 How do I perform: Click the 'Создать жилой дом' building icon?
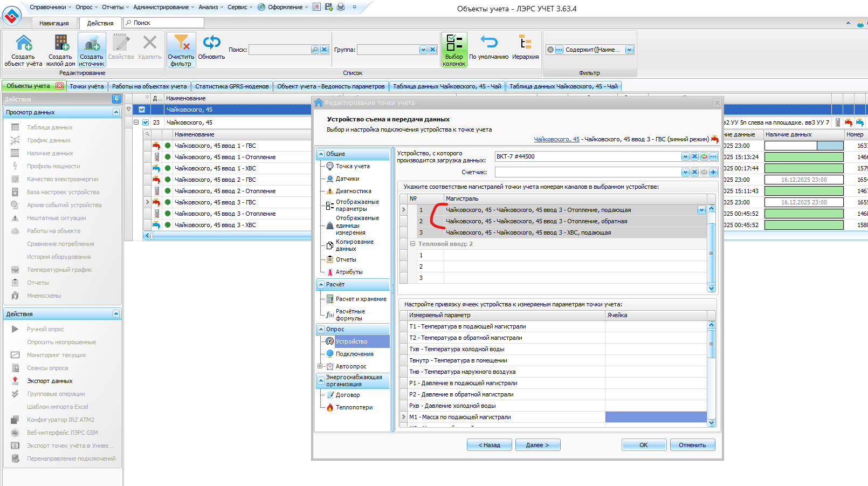point(60,44)
